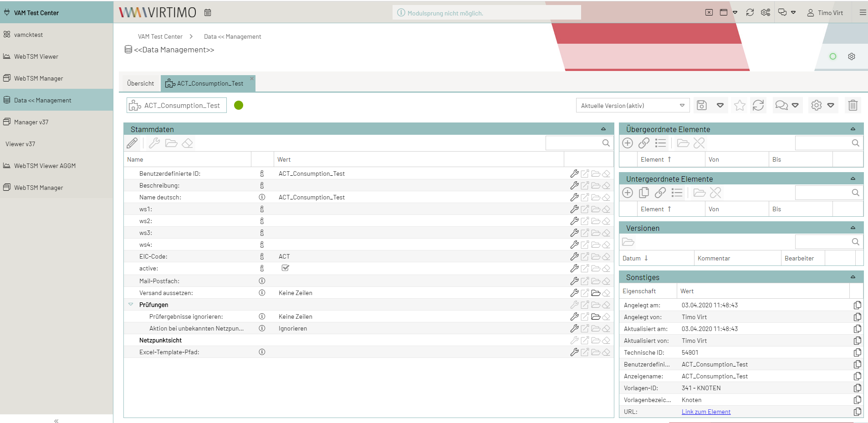Click info icon next to Mail-Postfach

[262, 281]
